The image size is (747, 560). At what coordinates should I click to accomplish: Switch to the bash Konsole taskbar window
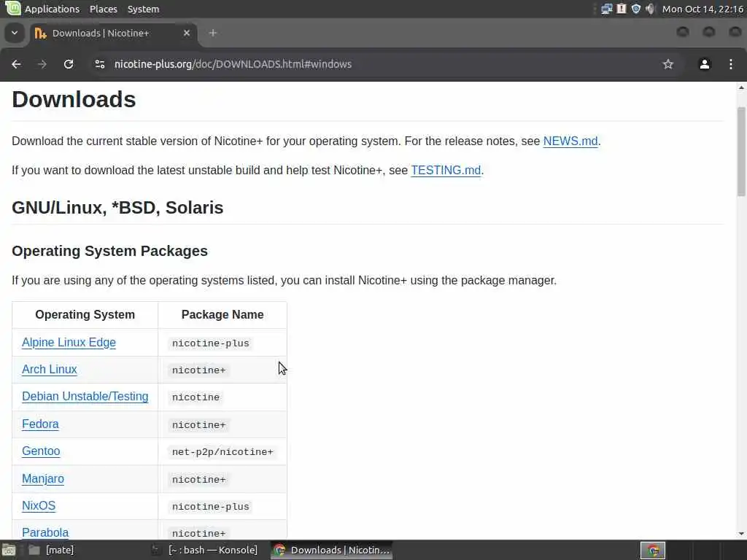coord(205,550)
